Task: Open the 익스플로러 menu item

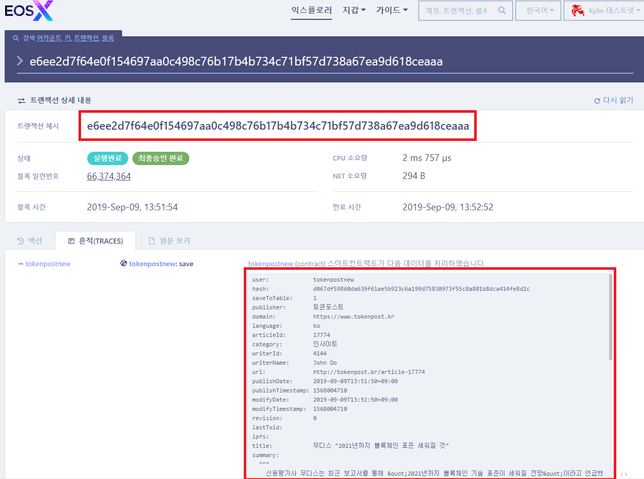Action: pos(310,11)
